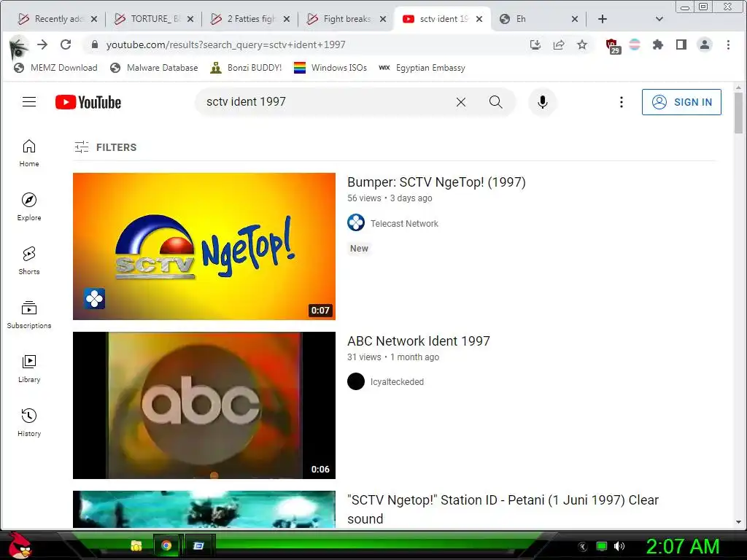Click the Telecast Network channel avatar
The height and width of the screenshot is (560, 747).
[x=356, y=222]
